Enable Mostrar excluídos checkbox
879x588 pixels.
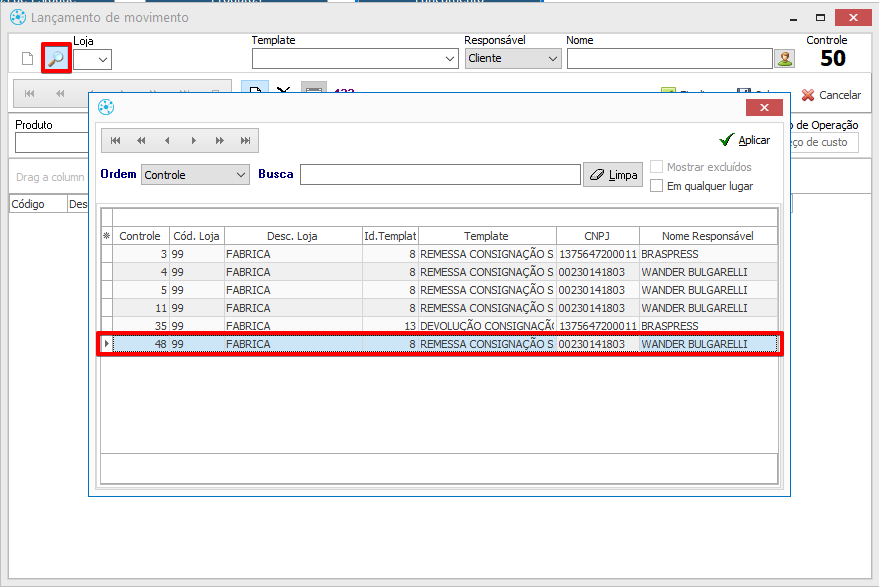pyautogui.click(x=656, y=167)
